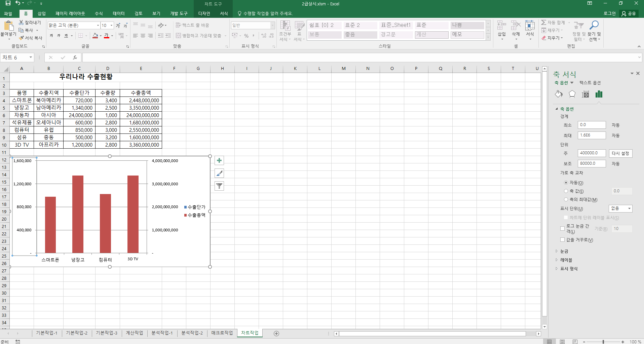This screenshot has width=644, height=344.
Task: Click the AutoSum (자동 합계) icon
Action: [544, 23]
